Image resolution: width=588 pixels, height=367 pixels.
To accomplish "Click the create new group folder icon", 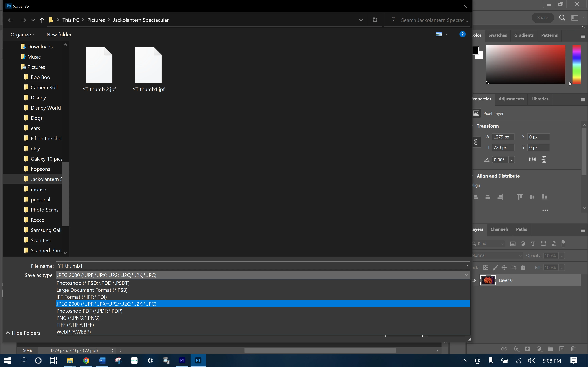I will (550, 349).
